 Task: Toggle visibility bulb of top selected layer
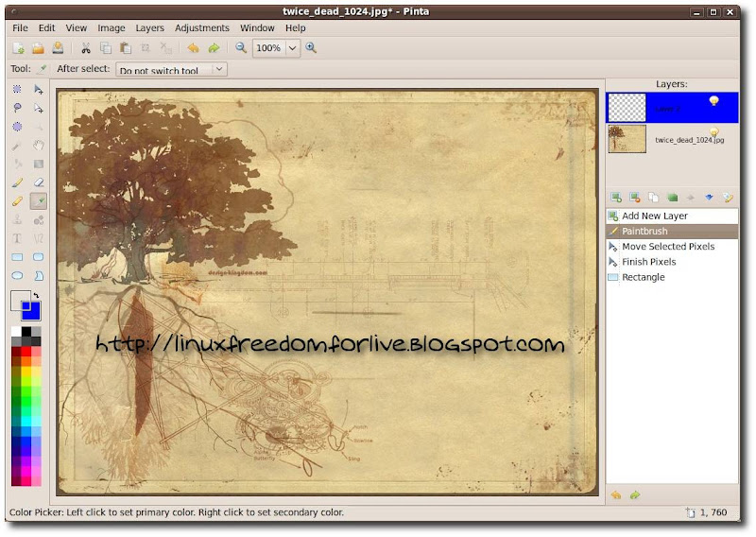[x=714, y=101]
